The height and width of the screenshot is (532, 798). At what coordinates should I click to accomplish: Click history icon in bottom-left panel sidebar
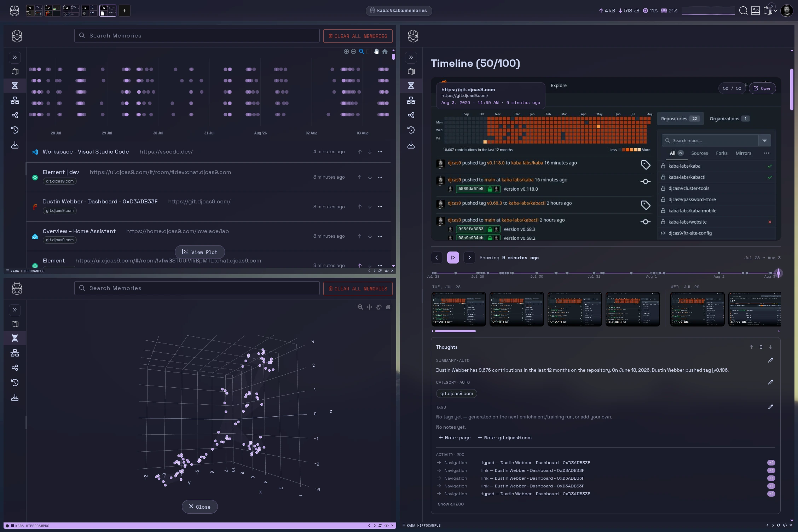[15, 382]
